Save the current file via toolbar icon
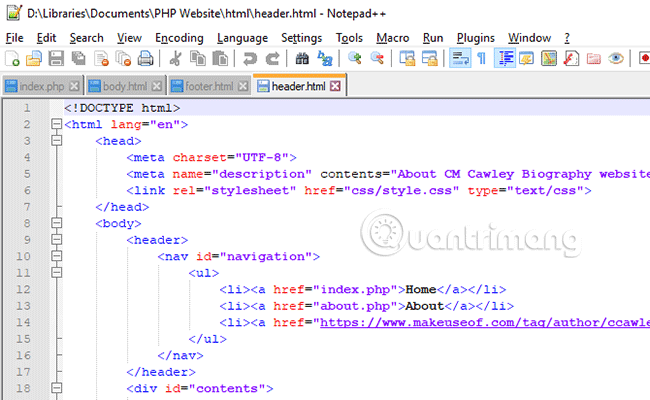 pos(56,58)
